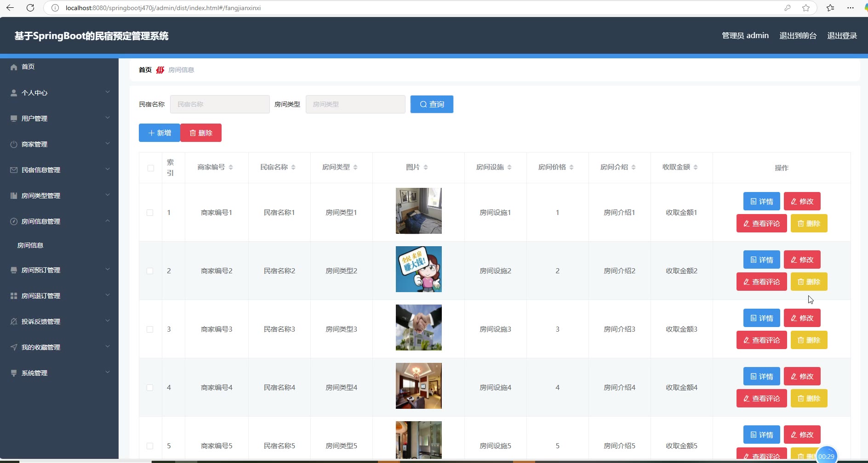
Task: Click 退出到前台 in the top header
Action: click(x=798, y=36)
